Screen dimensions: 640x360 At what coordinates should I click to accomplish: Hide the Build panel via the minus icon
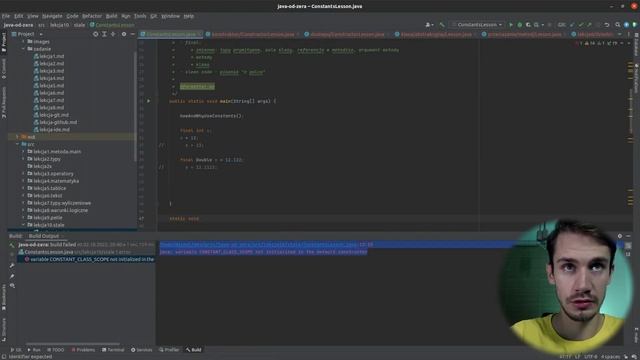coord(628,236)
